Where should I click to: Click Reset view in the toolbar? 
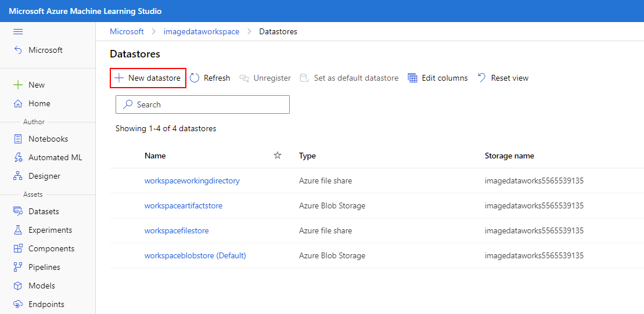pyautogui.click(x=510, y=78)
